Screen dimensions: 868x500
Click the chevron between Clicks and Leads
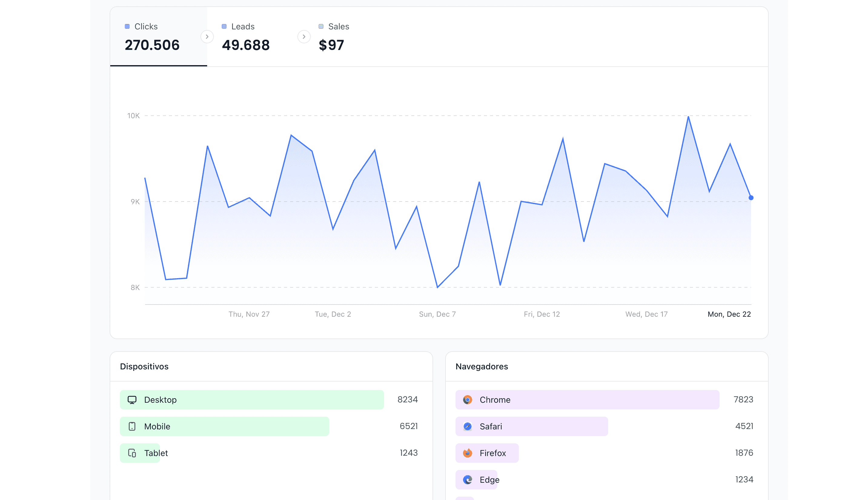coord(207,37)
